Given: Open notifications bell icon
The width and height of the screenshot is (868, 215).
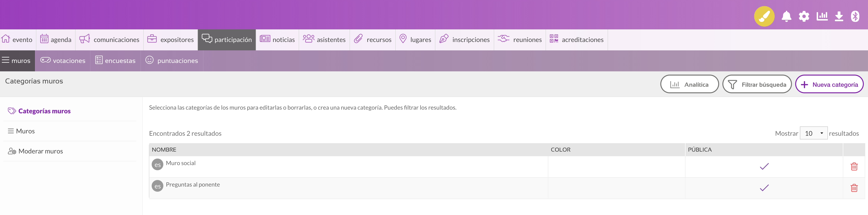Looking at the screenshot, I should [x=786, y=16].
